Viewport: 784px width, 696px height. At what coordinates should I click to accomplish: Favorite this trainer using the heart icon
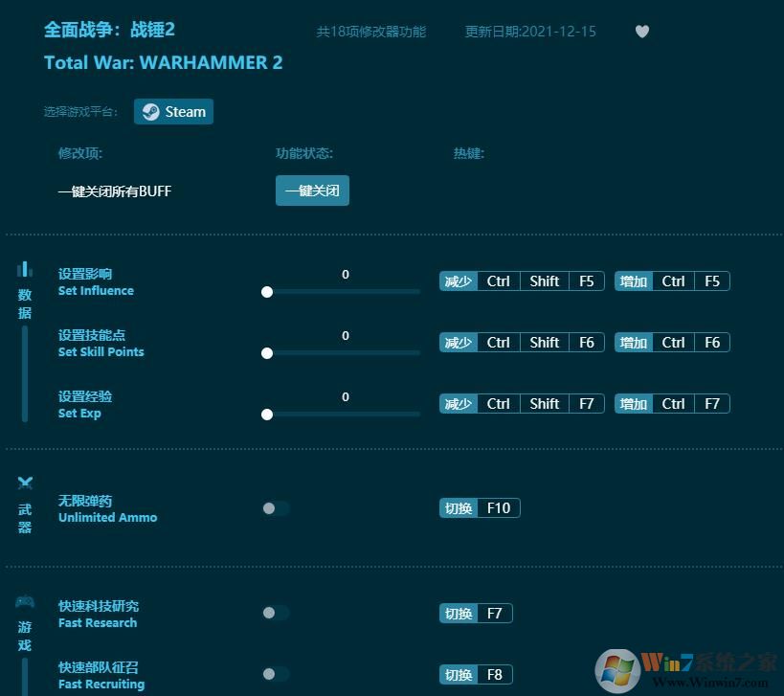[x=642, y=32]
